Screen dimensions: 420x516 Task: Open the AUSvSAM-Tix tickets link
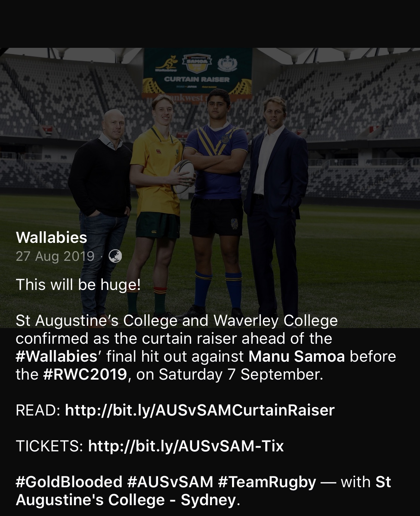(x=186, y=446)
